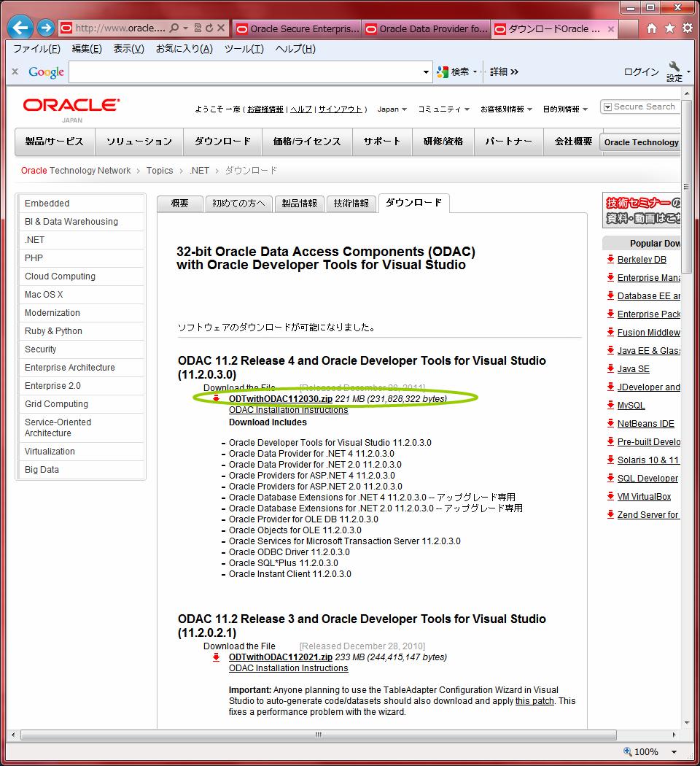This screenshot has height=766, width=700.
Task: Expand the コミュニティ dropdown menu
Action: 443,109
